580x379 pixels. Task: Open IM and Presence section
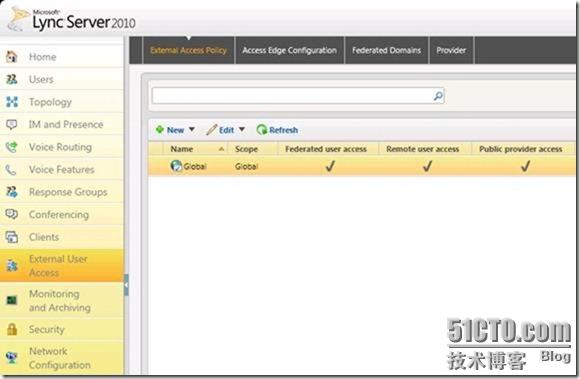point(61,124)
